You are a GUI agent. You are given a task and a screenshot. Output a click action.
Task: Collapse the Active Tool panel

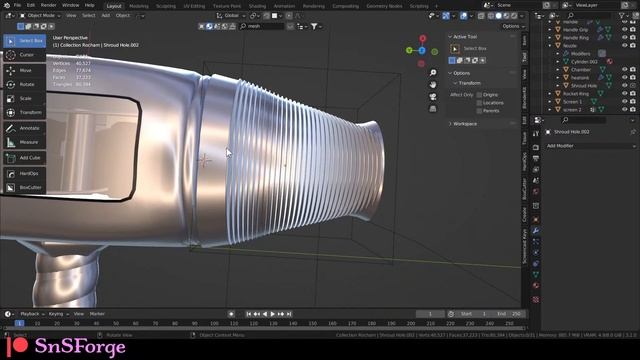pyautogui.click(x=450, y=37)
